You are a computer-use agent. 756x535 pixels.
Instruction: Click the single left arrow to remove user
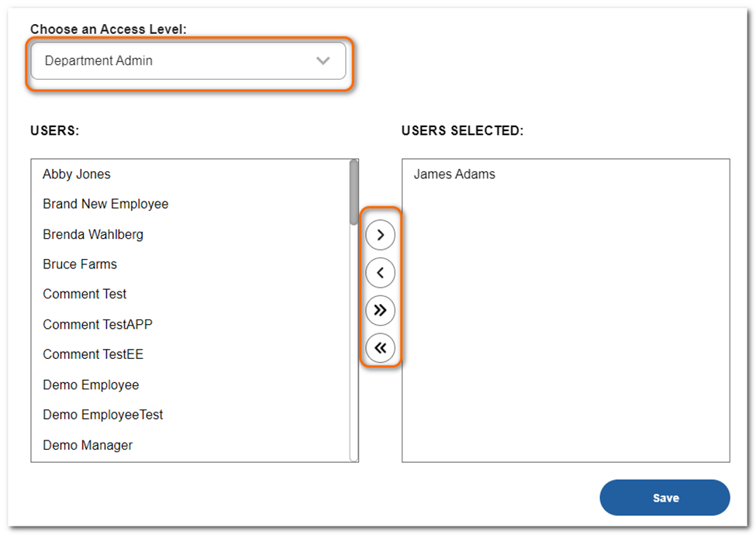[x=380, y=272]
